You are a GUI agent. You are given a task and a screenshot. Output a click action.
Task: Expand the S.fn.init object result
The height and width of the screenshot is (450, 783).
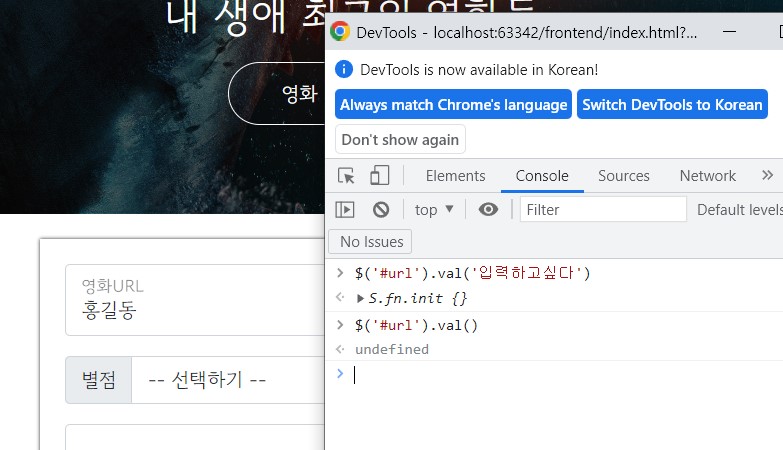tap(360, 299)
